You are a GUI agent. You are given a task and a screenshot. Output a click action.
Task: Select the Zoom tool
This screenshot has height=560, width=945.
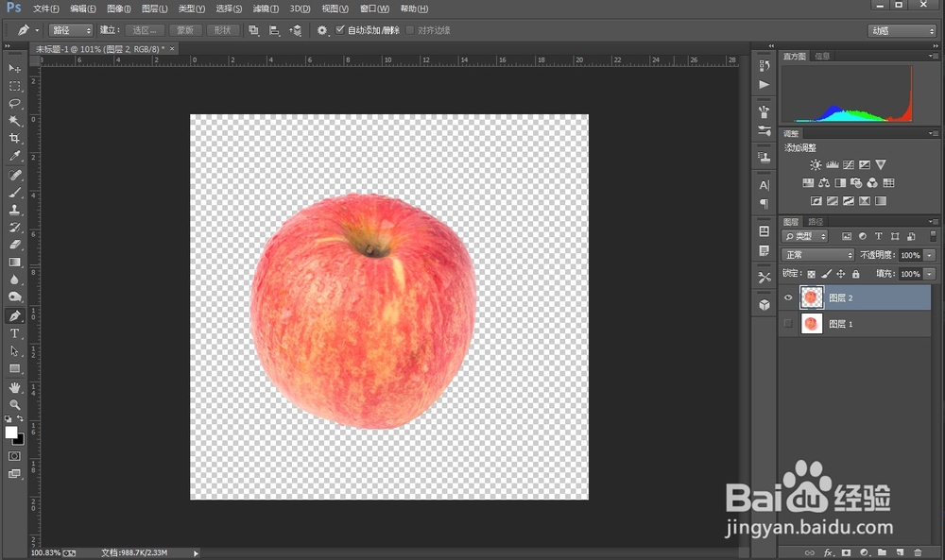[x=14, y=404]
